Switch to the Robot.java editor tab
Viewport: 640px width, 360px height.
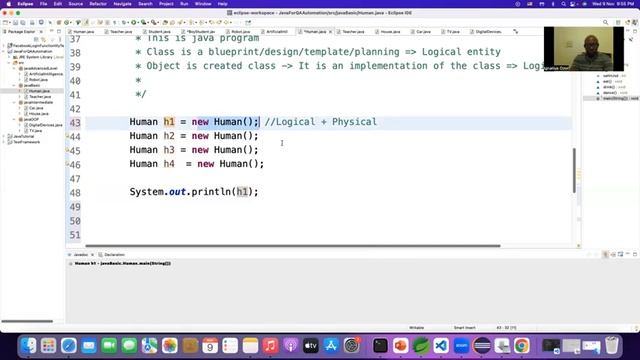pos(238,31)
